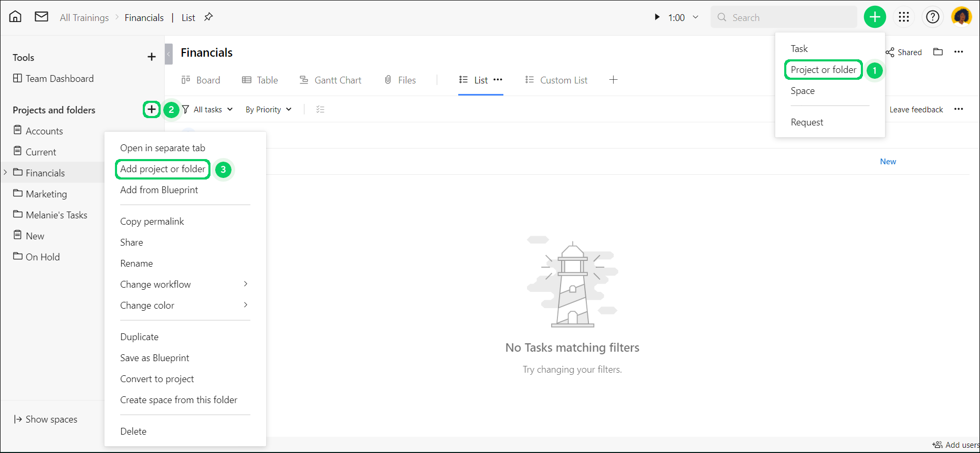Image resolution: width=980 pixels, height=453 pixels.
Task: Expand the Financials folder arrow
Action: (5, 172)
